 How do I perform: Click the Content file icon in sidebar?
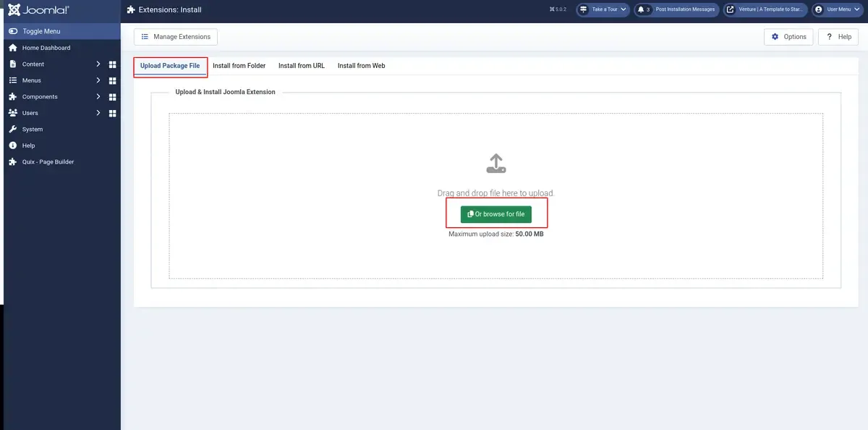(13, 64)
